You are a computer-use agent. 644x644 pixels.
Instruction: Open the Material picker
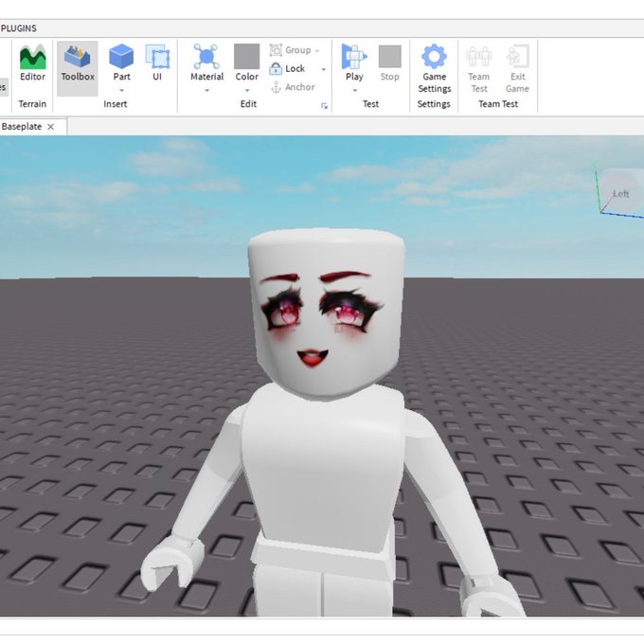(206, 63)
